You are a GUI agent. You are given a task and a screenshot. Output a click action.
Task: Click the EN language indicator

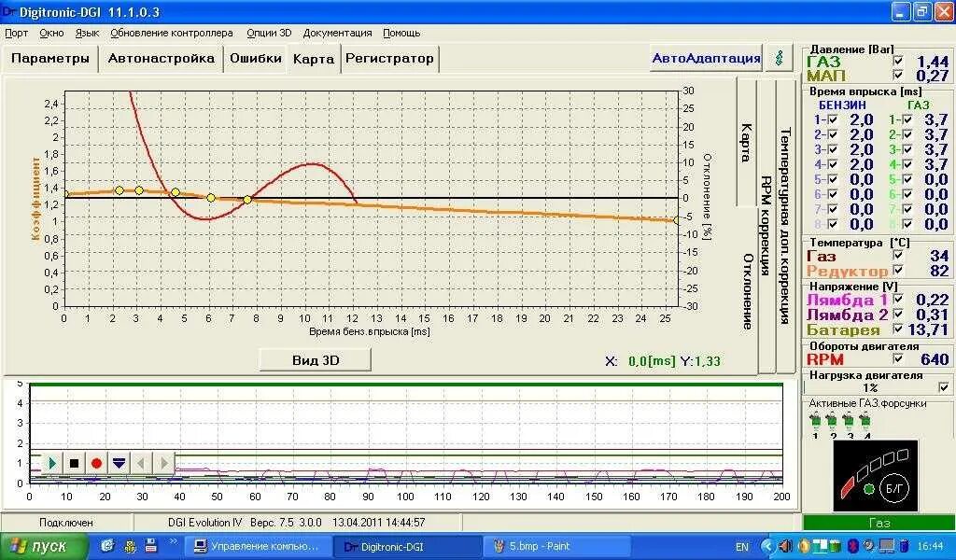[x=742, y=547]
